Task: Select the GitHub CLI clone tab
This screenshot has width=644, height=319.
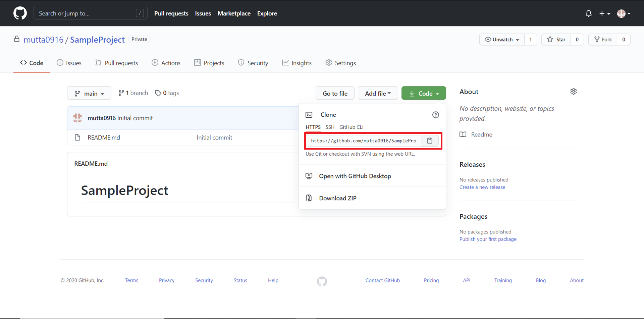Action: click(352, 127)
